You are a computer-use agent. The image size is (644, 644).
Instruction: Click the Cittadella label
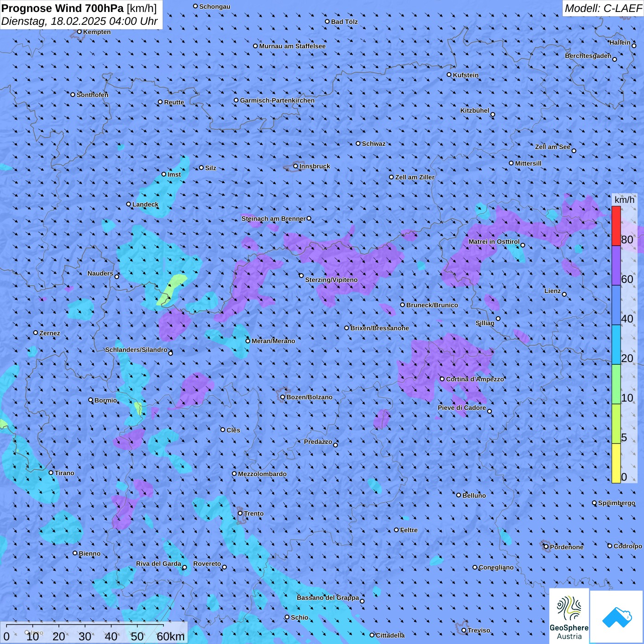pyautogui.click(x=390, y=635)
